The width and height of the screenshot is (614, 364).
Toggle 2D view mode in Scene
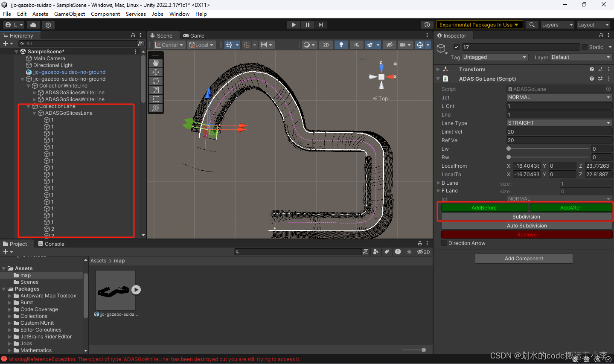pyautogui.click(x=326, y=45)
